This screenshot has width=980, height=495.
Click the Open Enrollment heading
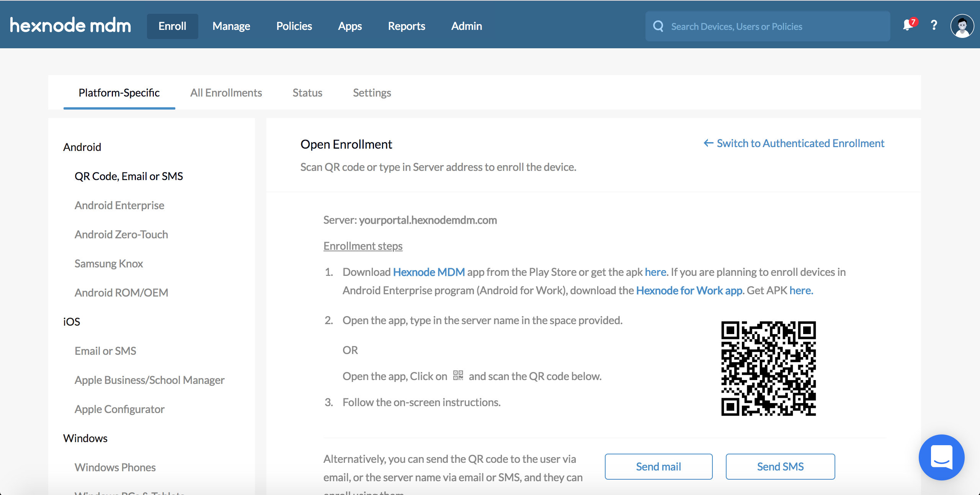pyautogui.click(x=346, y=144)
